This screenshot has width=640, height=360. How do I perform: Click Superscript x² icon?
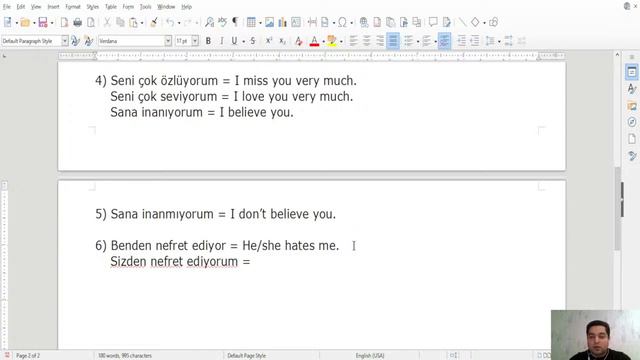(269, 41)
